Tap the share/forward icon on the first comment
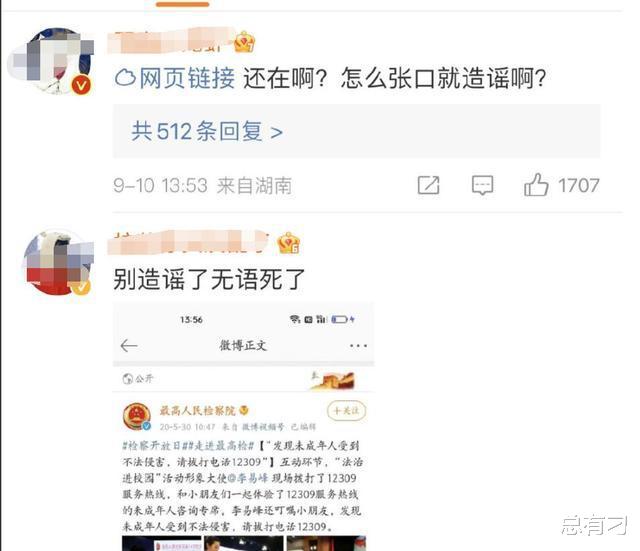Screen dimensions: 640x551 (429, 185)
